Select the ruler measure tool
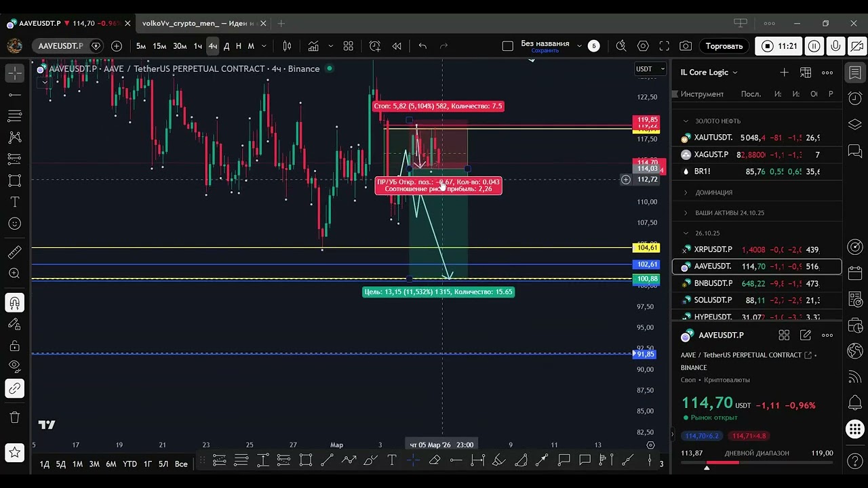The image size is (868, 488). pyautogui.click(x=15, y=252)
